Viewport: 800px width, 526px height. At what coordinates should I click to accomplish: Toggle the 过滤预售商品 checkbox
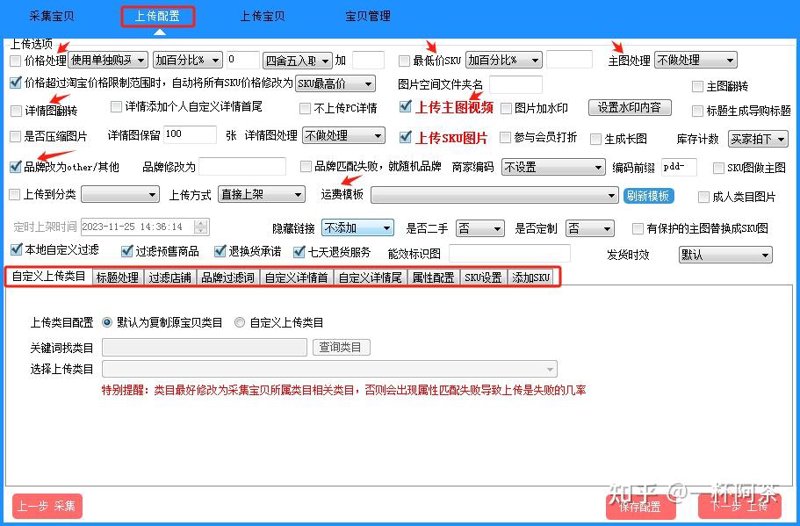[127, 251]
